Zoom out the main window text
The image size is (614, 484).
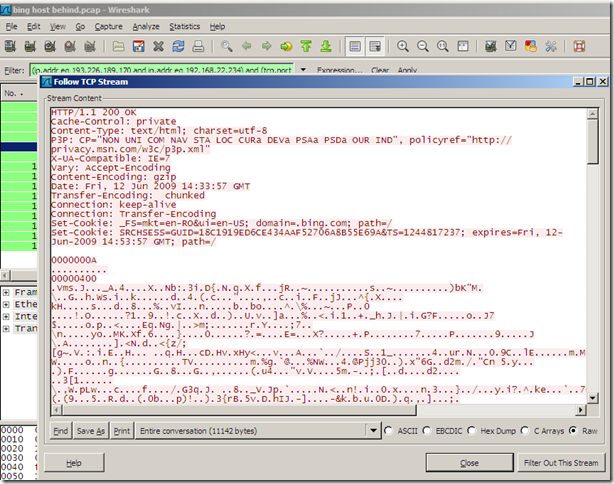point(423,46)
